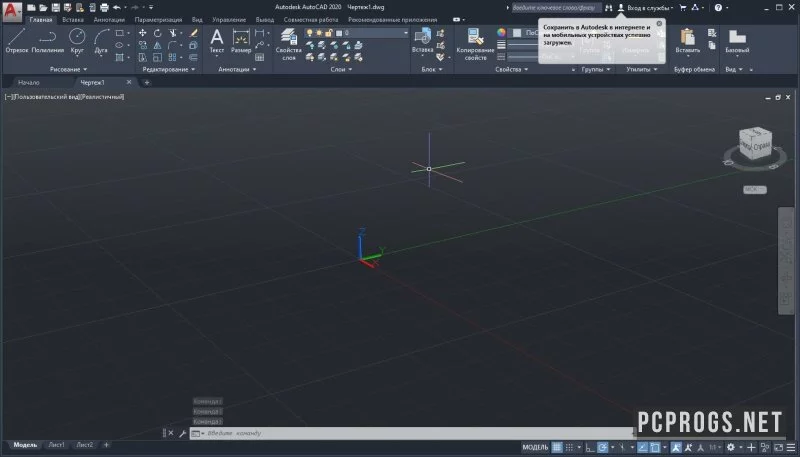Expand the Рисование panel
The height and width of the screenshot is (457, 800).
68,69
